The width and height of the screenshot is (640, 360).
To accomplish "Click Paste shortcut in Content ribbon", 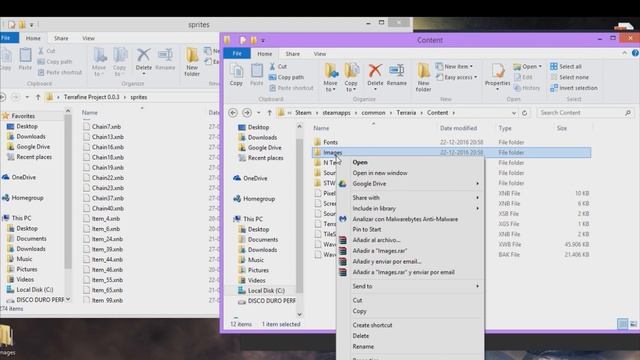I will pos(291,88).
